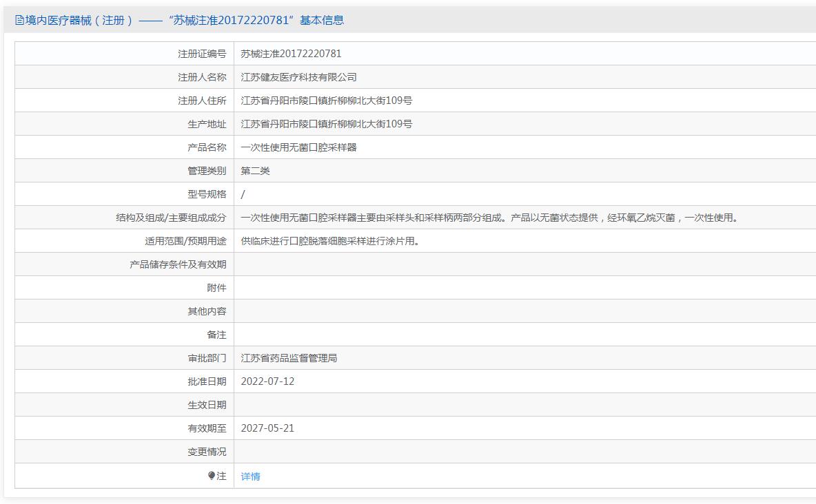Click the address value in the 注册人住所 row
This screenshot has width=816, height=504.
326,101
